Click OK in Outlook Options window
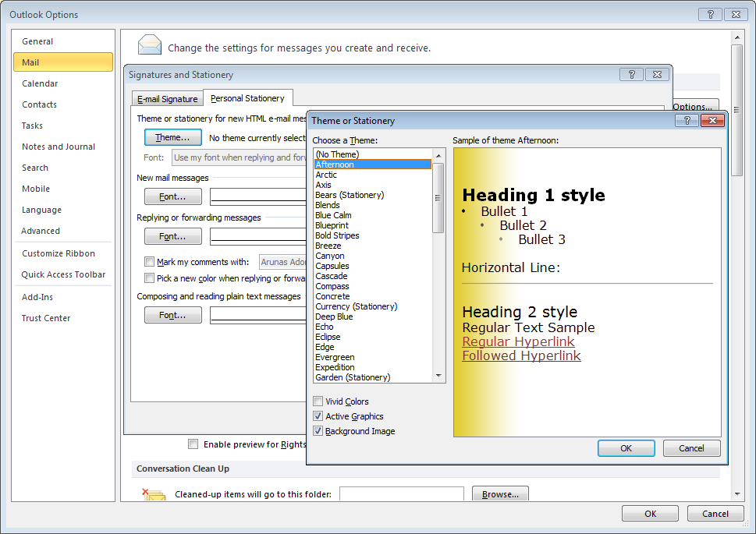This screenshot has height=534, width=756. tap(650, 514)
